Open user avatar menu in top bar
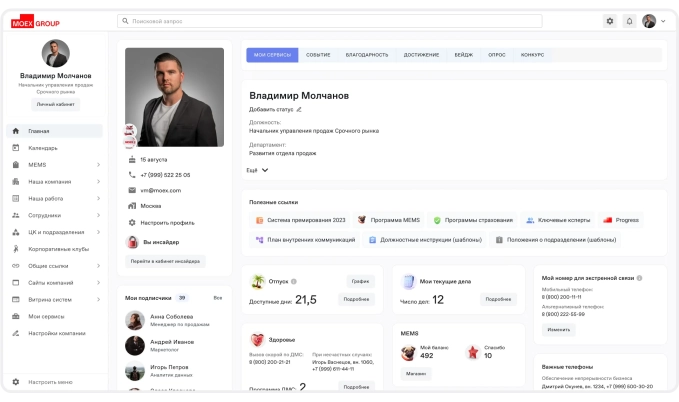Image resolution: width=679 pixels, height=402 pixels. 649,21
